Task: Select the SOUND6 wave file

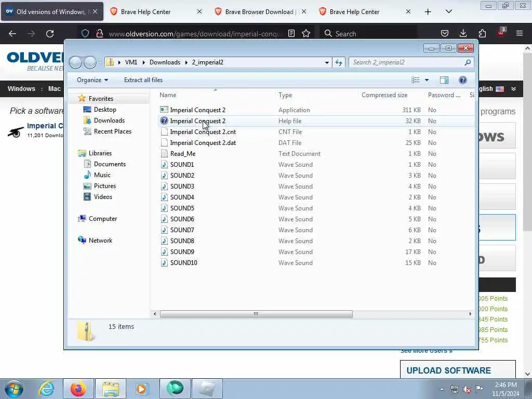Action: pyautogui.click(x=182, y=219)
